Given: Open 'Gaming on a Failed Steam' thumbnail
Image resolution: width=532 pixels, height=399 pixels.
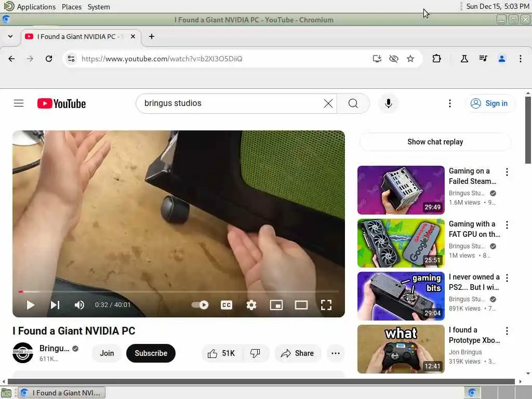Looking at the screenshot, I should click(x=401, y=190).
